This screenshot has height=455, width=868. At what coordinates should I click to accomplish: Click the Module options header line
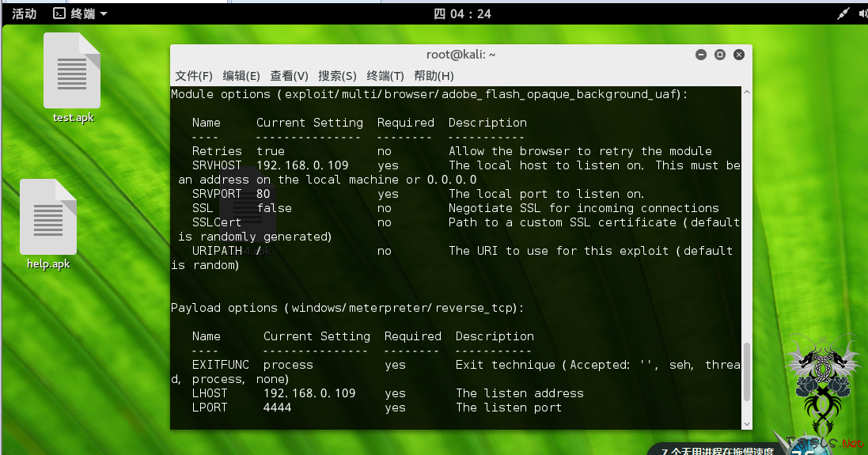tap(429, 94)
